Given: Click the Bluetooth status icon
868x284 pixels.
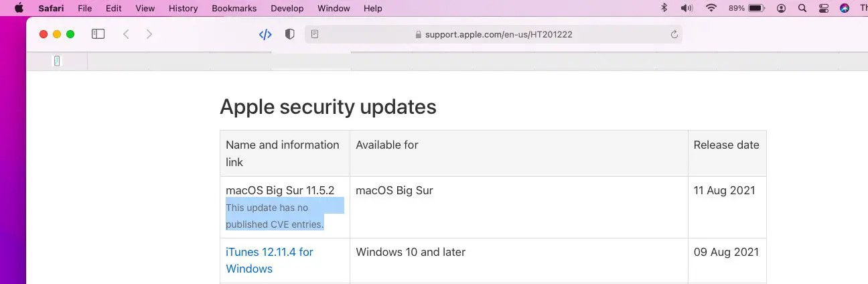Looking at the screenshot, I should click(664, 8).
